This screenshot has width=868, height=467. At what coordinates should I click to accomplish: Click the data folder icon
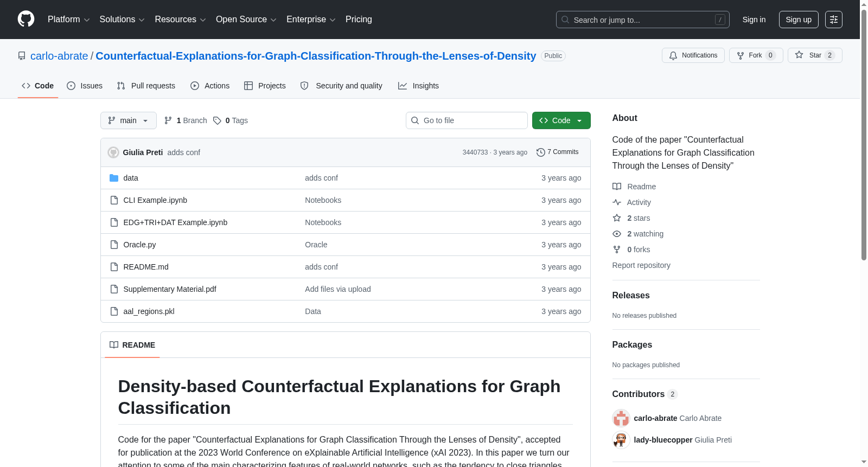[x=114, y=178]
